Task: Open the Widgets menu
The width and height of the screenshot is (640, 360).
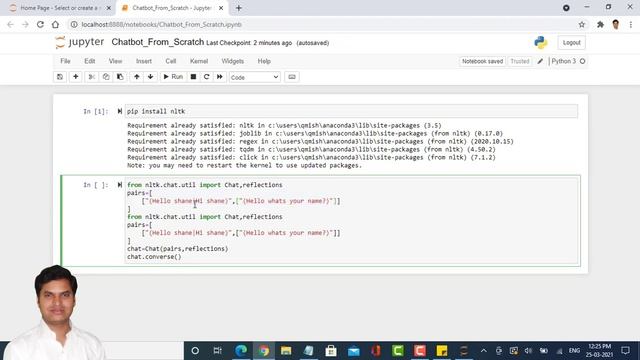Action: click(x=233, y=61)
